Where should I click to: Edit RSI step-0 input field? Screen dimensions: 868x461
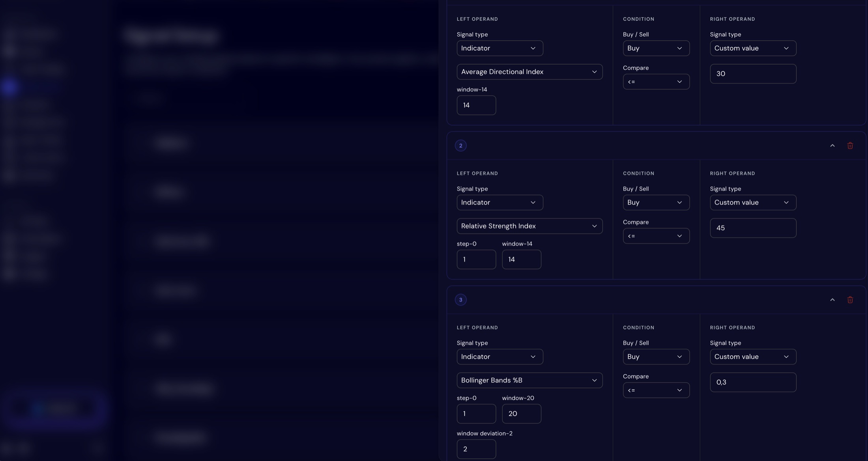pos(476,259)
